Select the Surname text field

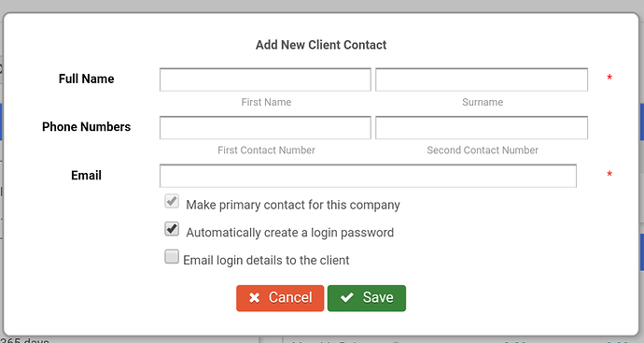point(482,79)
